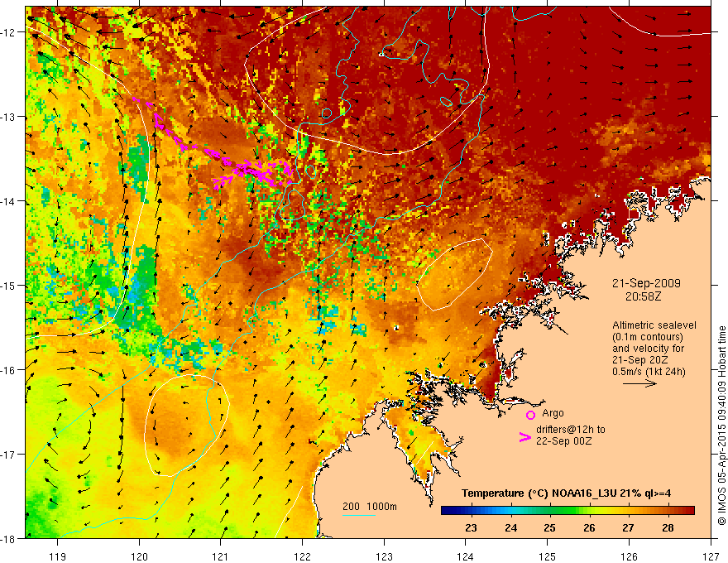
Task: Click the magenta Argo circle legend symbol
Action: click(530, 415)
